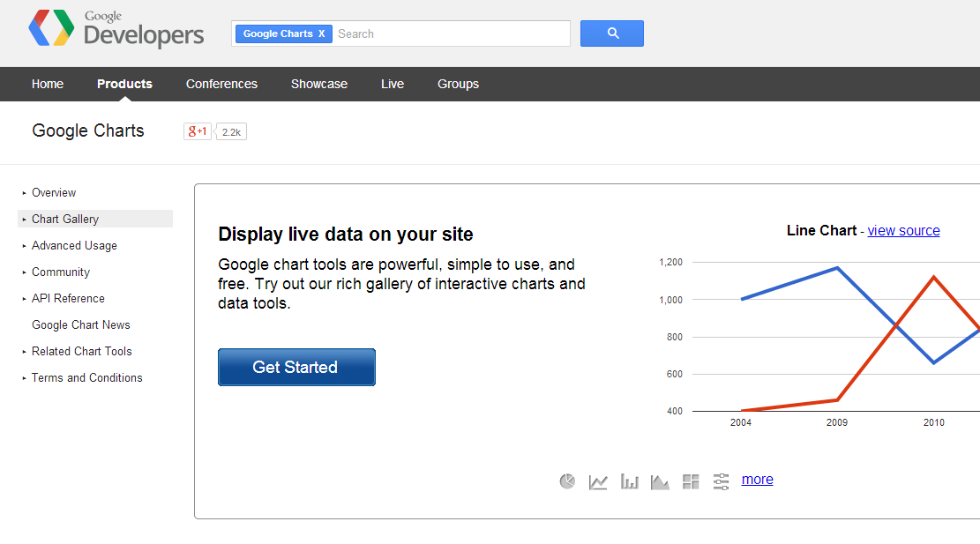The image size is (980, 544).
Task: Select the line chart icon
Action: [598, 481]
